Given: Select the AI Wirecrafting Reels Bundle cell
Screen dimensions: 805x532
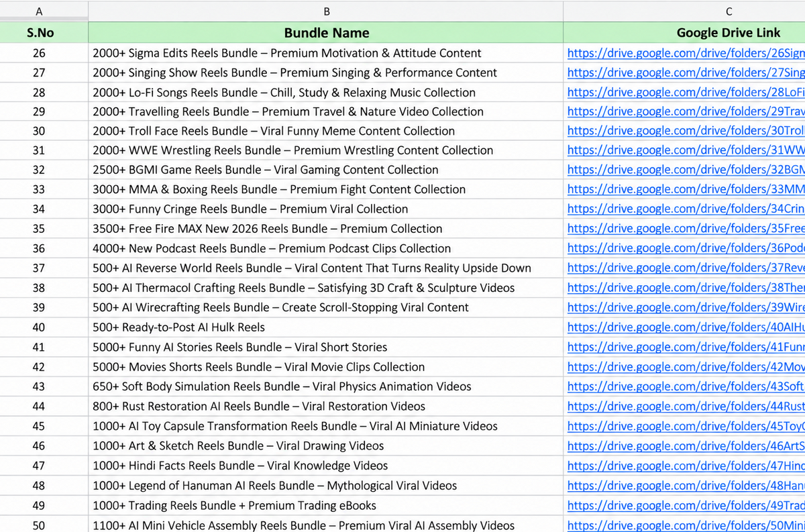Looking at the screenshot, I should (326, 307).
